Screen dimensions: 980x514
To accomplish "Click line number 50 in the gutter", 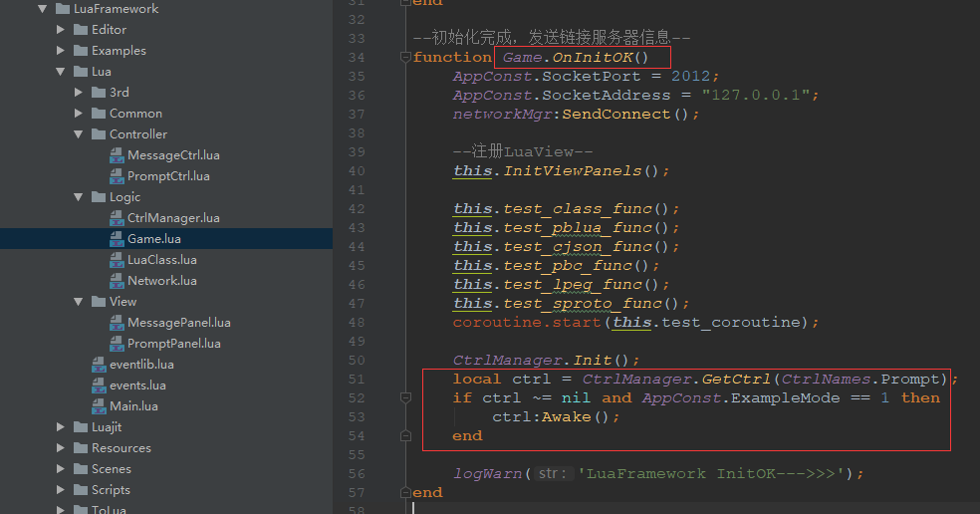I will [x=357, y=361].
